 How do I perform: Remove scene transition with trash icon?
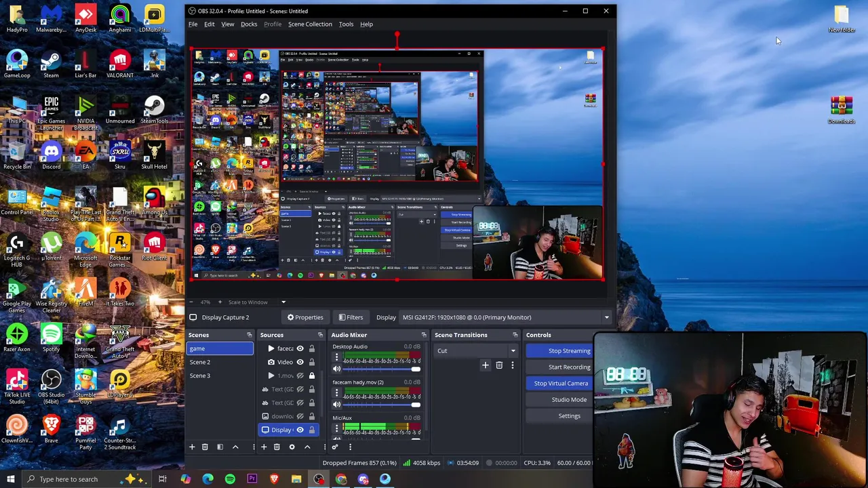[499, 365]
